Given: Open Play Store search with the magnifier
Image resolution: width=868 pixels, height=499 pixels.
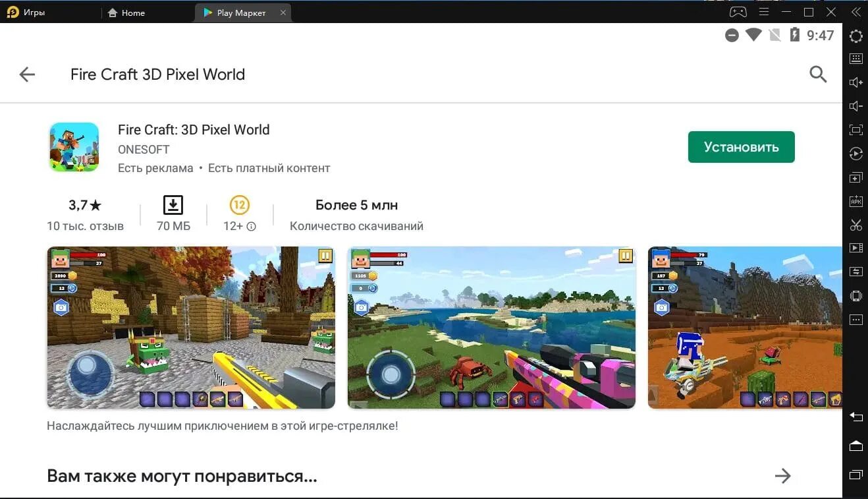Looking at the screenshot, I should tap(818, 74).
